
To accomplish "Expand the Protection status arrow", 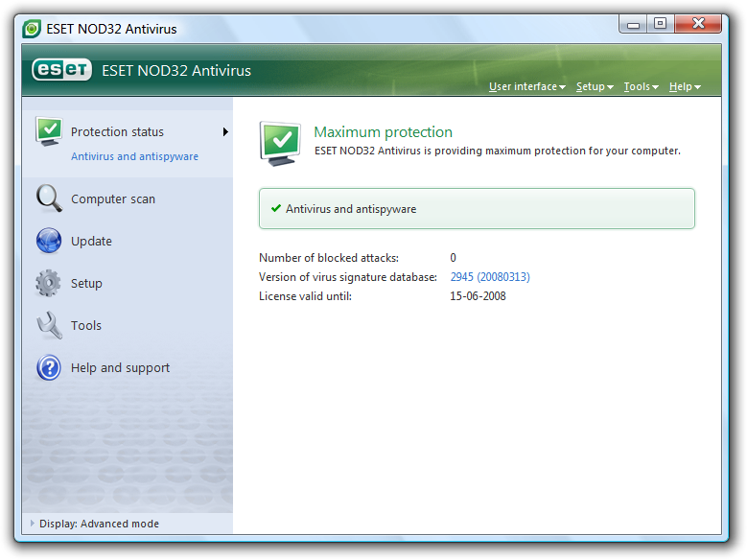I will pyautogui.click(x=226, y=131).
